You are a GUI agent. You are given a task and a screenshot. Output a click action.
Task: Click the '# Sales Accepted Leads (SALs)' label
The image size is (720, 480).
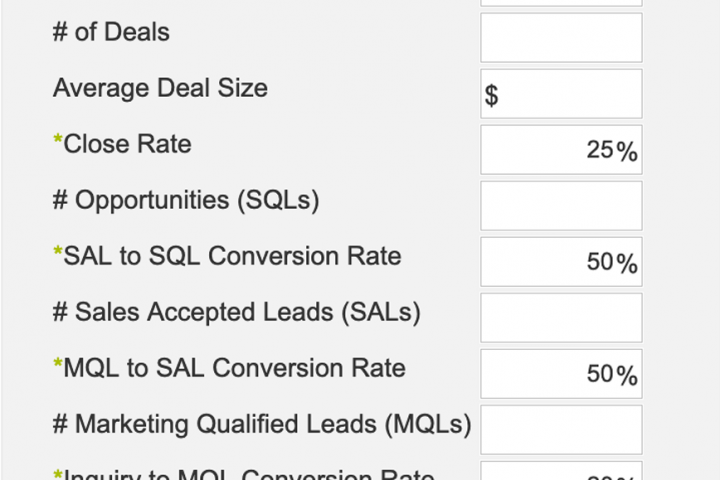click(x=236, y=313)
